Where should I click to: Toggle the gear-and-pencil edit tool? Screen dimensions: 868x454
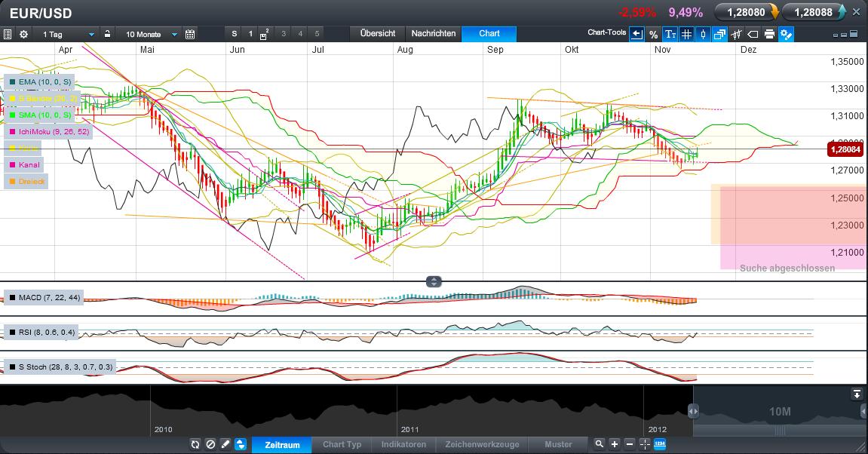tap(786, 35)
